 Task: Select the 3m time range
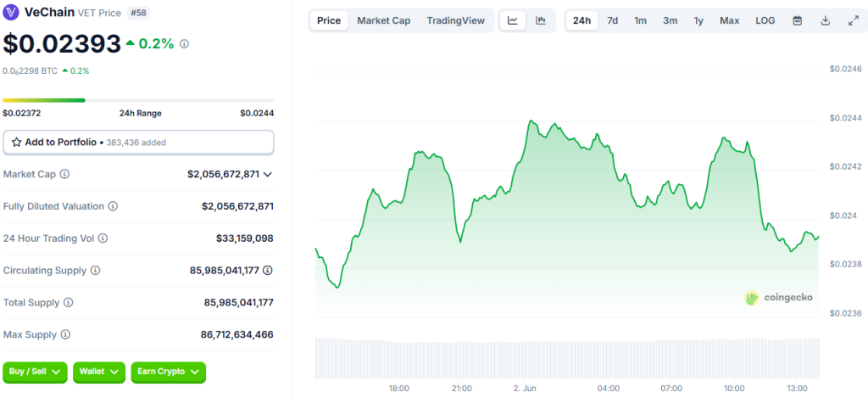(670, 20)
